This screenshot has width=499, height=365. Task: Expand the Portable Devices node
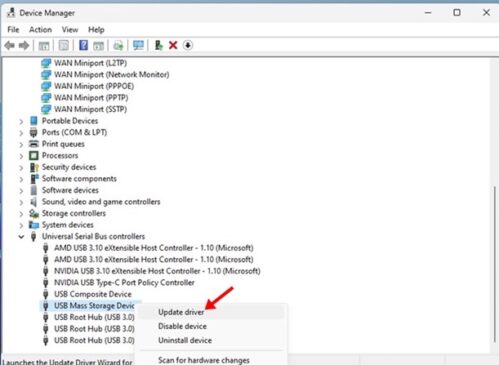point(21,121)
